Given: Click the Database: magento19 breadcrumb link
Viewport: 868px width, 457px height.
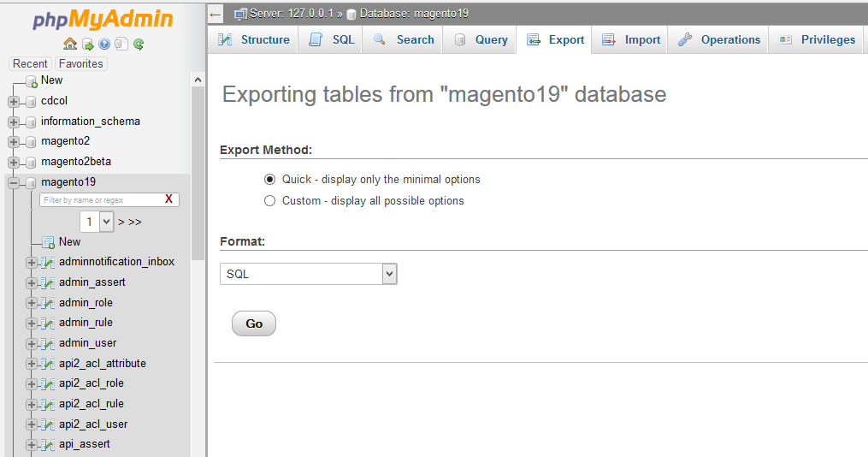Looking at the screenshot, I should point(414,14).
